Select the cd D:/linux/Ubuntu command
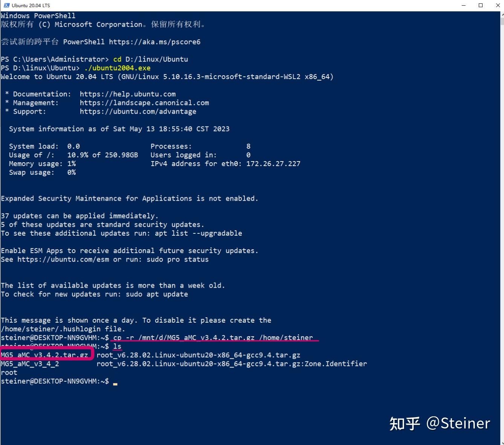The image size is (504, 445). pyautogui.click(x=150, y=59)
